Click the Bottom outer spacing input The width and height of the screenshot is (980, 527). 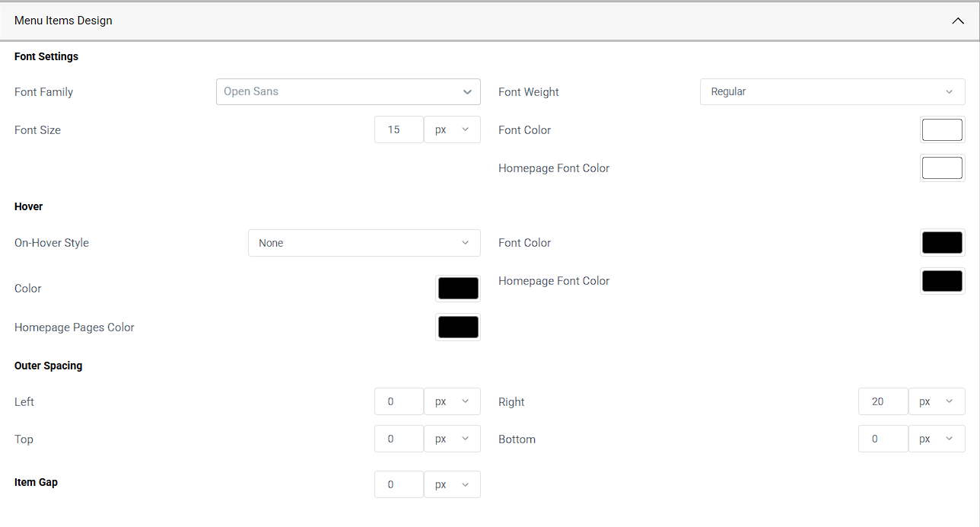pyautogui.click(x=883, y=439)
